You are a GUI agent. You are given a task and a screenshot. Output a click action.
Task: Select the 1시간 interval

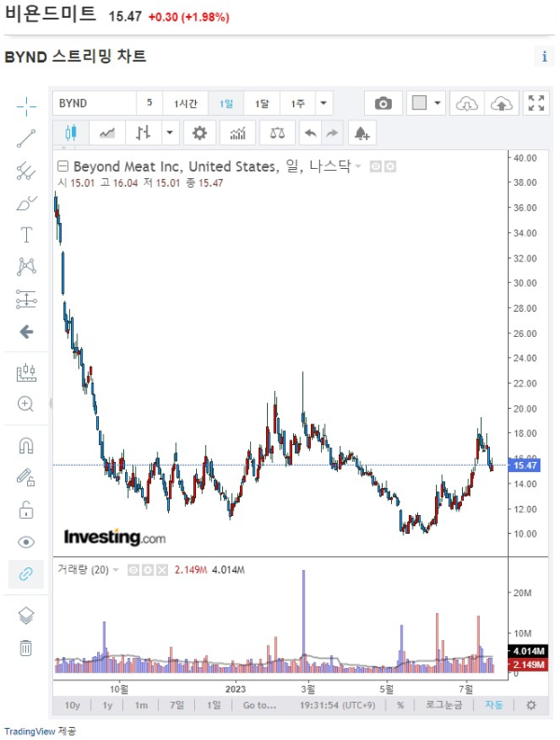pyautogui.click(x=186, y=104)
